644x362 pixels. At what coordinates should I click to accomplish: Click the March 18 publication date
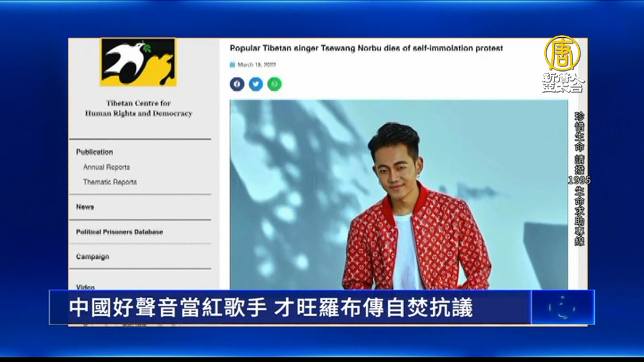tap(257, 65)
